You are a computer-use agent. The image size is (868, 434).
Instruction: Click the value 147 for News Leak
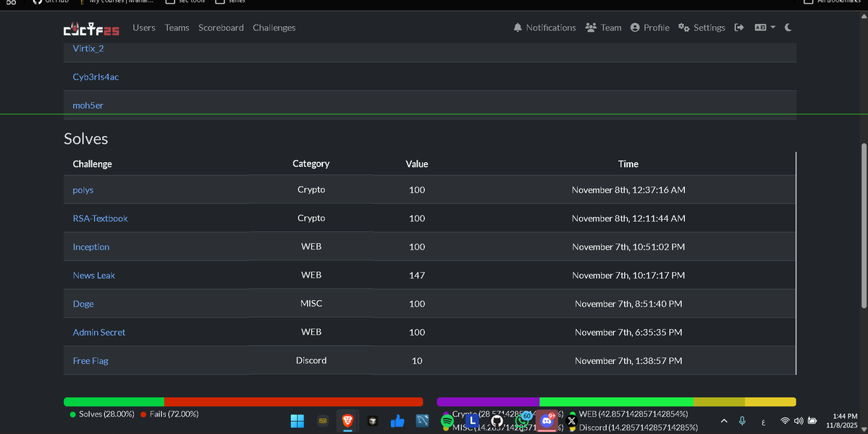417,276
